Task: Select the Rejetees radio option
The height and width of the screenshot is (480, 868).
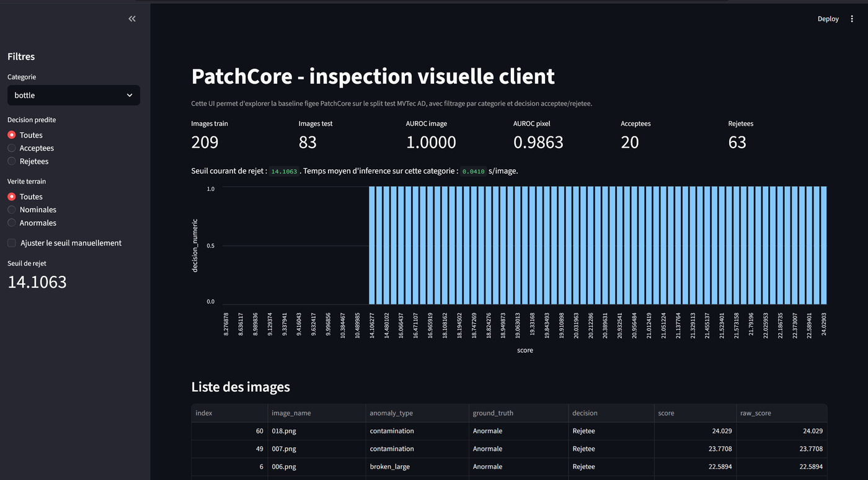Action: [28, 161]
